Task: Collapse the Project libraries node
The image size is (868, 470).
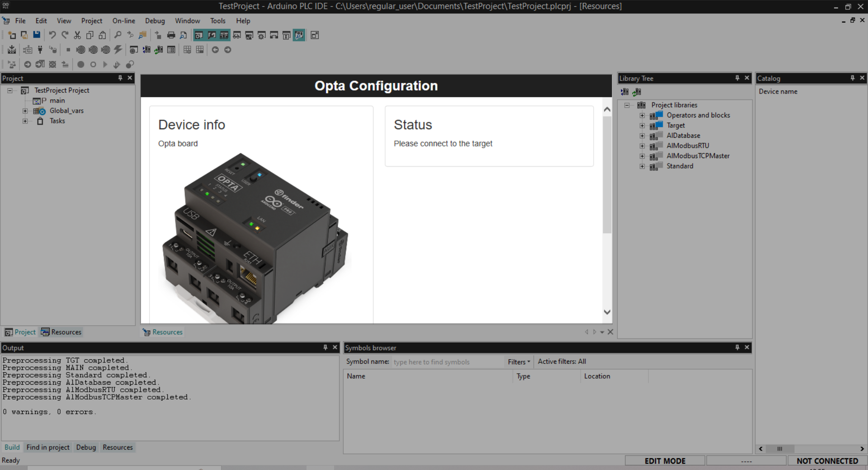Action: [x=627, y=105]
